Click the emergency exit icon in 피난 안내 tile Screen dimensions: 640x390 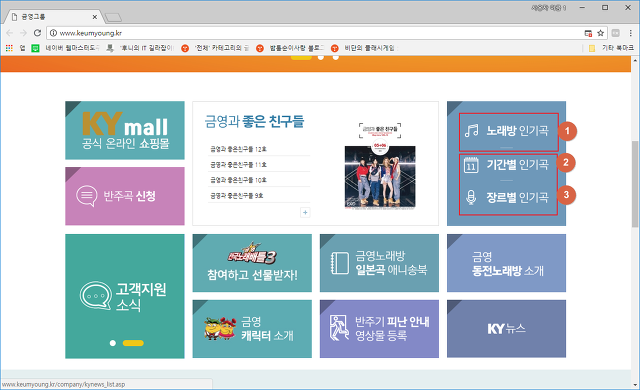[339, 328]
